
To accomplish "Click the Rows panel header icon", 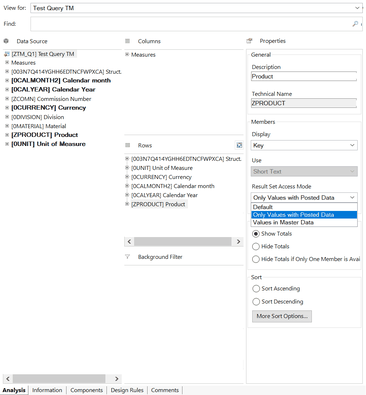I will coord(127,145).
